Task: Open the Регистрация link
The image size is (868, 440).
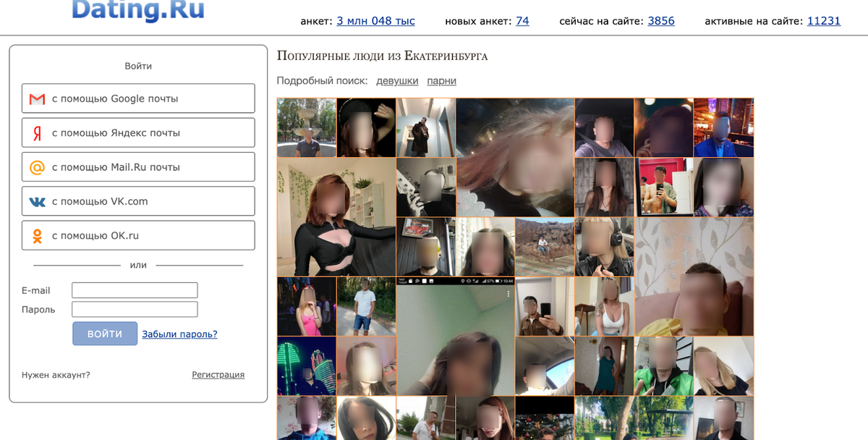Action: [218, 374]
